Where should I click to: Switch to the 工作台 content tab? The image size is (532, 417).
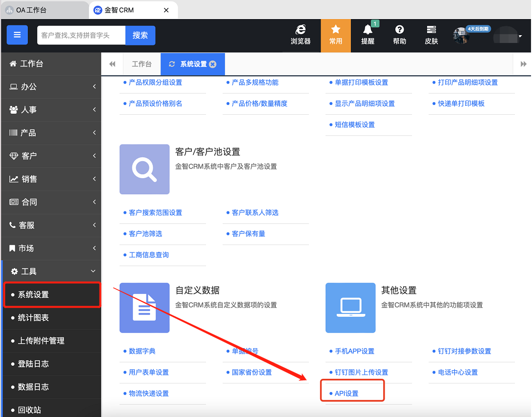click(x=142, y=64)
